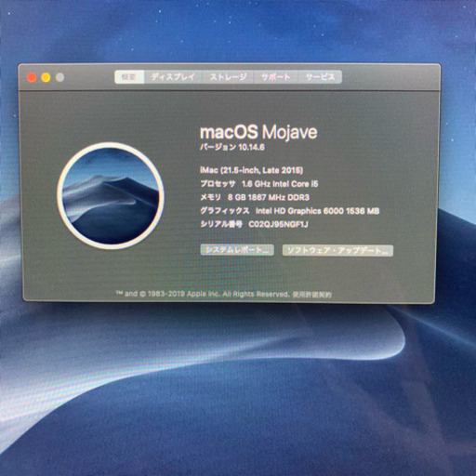Screen dimensions: 476x476
Task: Click the macOS Mojave title
Action: pyautogui.click(x=258, y=132)
